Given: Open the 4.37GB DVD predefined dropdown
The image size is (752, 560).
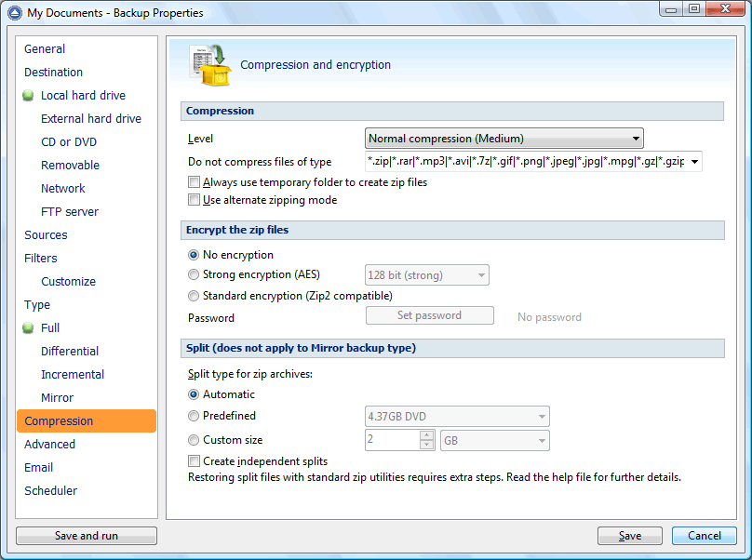Looking at the screenshot, I should click(457, 416).
